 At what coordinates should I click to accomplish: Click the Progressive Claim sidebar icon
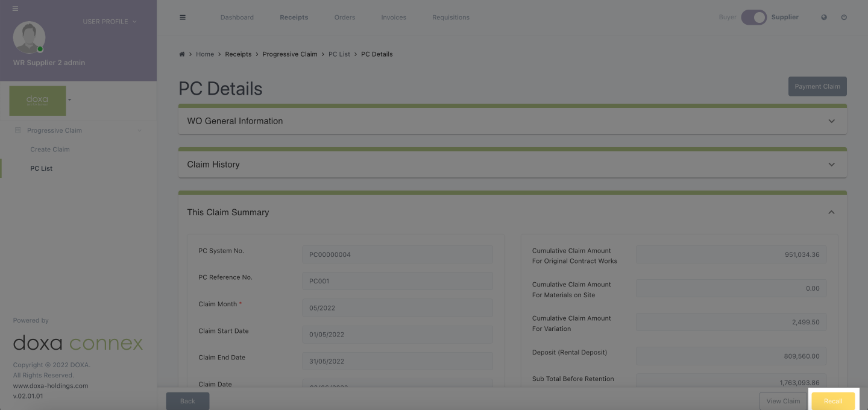pos(18,130)
